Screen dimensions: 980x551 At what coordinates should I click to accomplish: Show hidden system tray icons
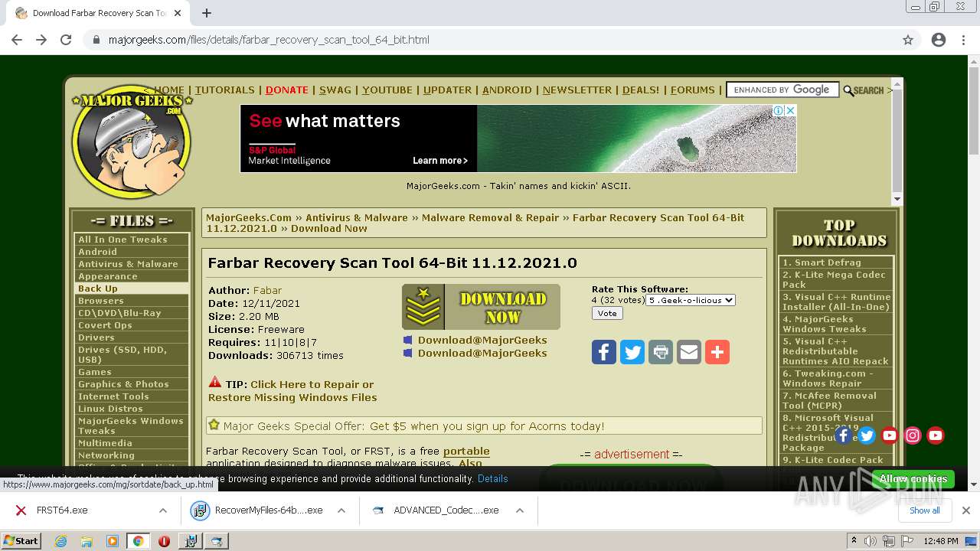pyautogui.click(x=854, y=540)
